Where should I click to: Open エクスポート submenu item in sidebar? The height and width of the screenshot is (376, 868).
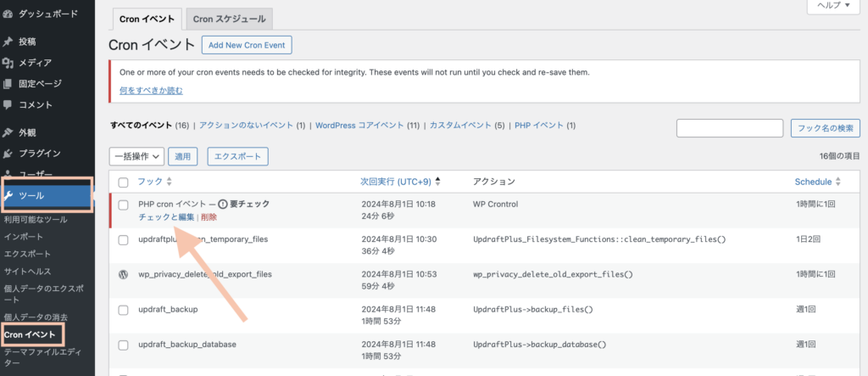[27, 254]
